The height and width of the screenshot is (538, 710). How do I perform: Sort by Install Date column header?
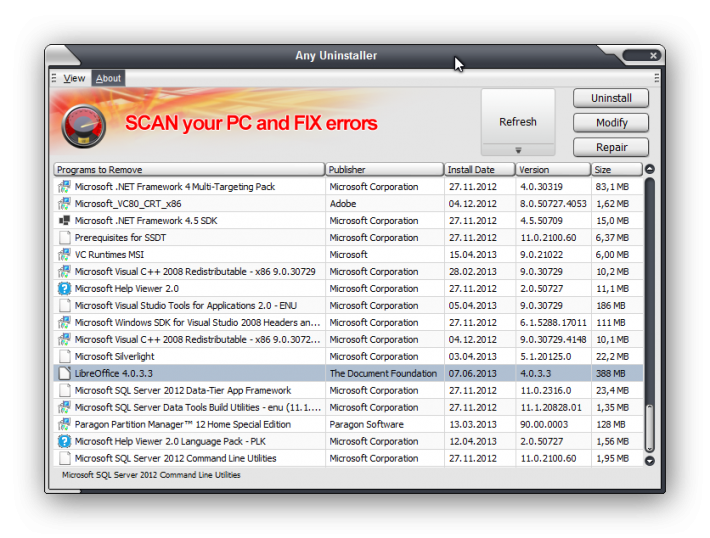[480, 169]
